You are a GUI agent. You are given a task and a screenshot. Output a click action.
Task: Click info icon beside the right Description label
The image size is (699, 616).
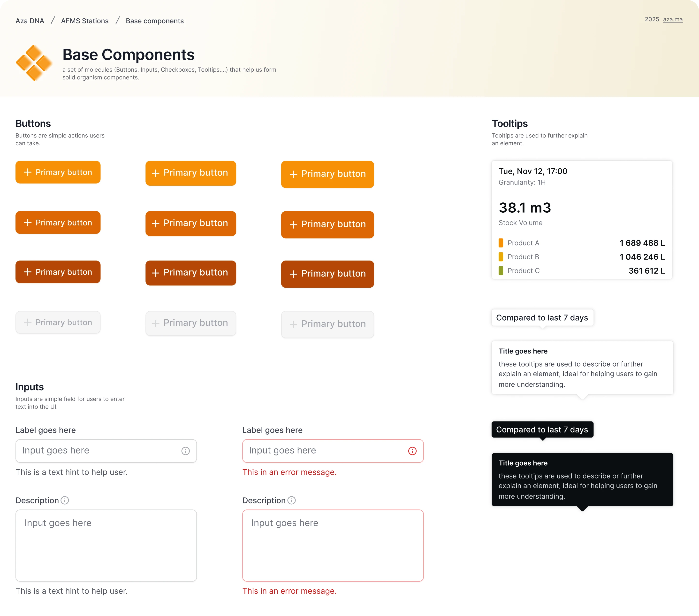point(291,500)
